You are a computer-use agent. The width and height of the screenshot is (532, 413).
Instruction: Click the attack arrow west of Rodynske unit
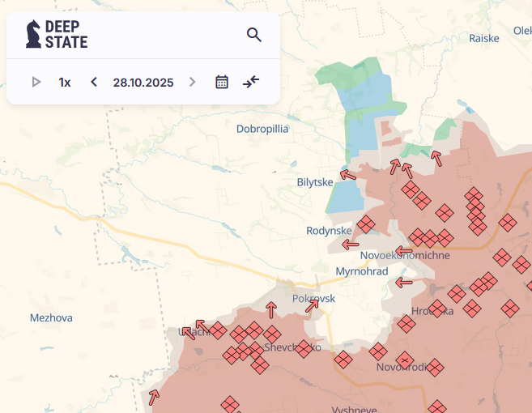click(x=351, y=245)
